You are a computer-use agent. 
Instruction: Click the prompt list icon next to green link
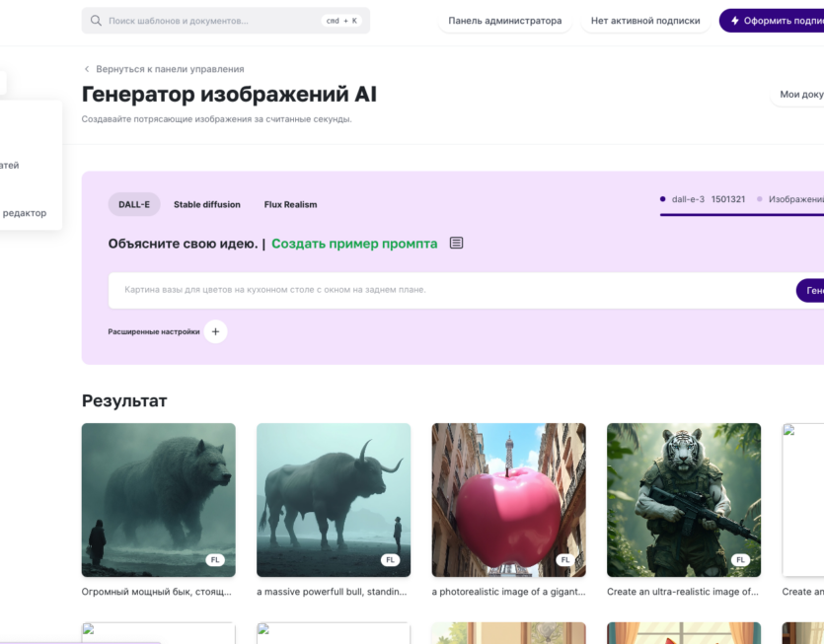456,242
